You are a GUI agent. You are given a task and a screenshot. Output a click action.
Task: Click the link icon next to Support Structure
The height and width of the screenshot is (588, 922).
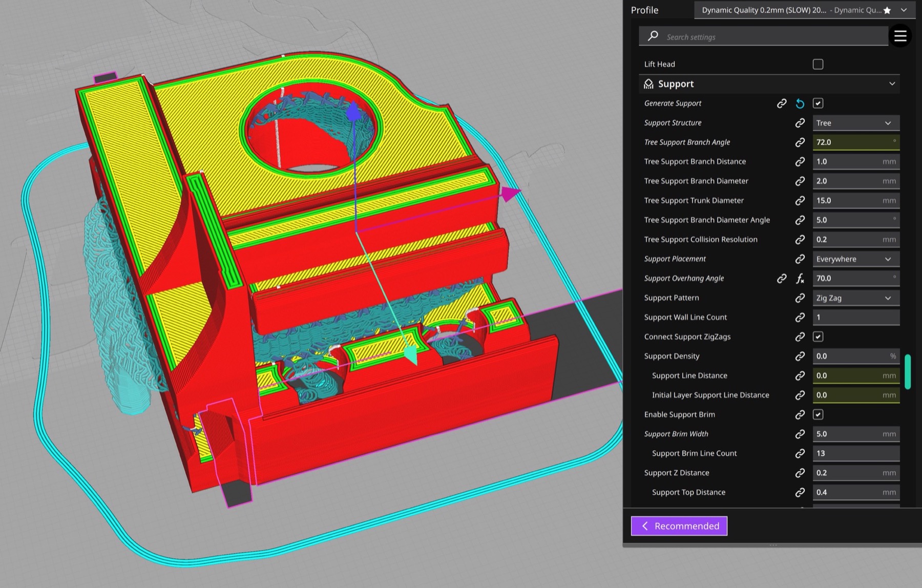[x=800, y=123]
